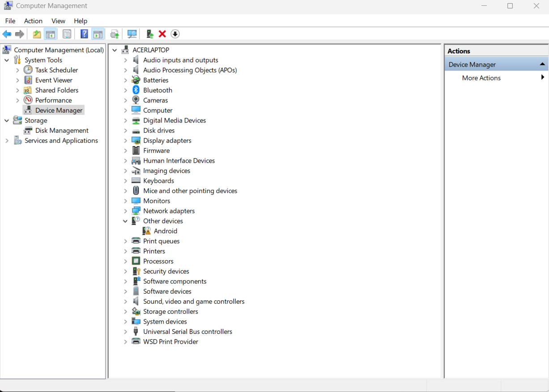Screen dimensions: 549x392
Task: Click the Update driver toolbar icon
Action: (x=150, y=34)
